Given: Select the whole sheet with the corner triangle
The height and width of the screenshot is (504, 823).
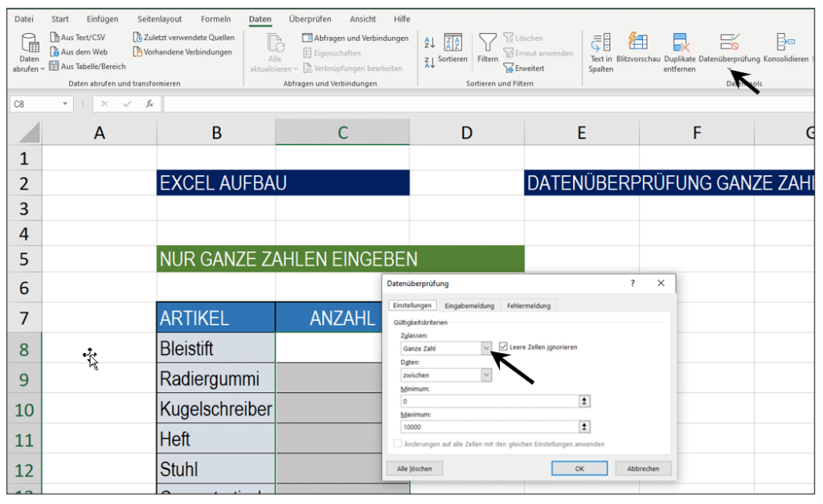Looking at the screenshot, I should pos(29,133).
